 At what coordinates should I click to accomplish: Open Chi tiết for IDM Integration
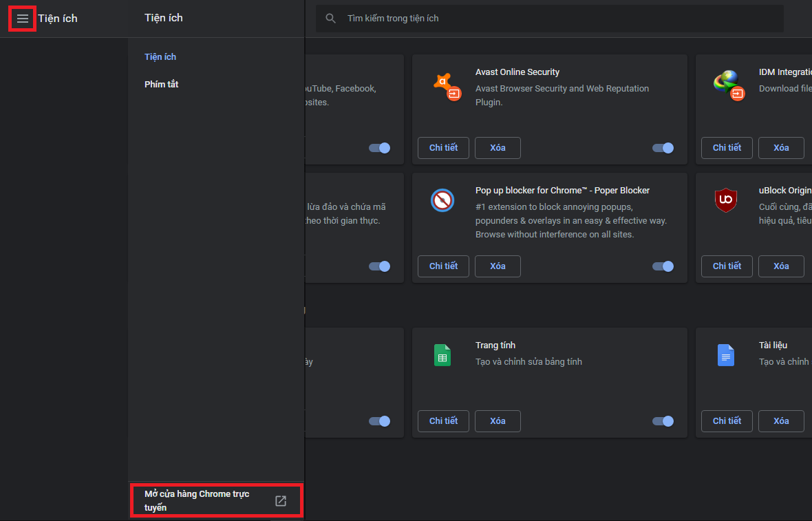click(x=727, y=148)
